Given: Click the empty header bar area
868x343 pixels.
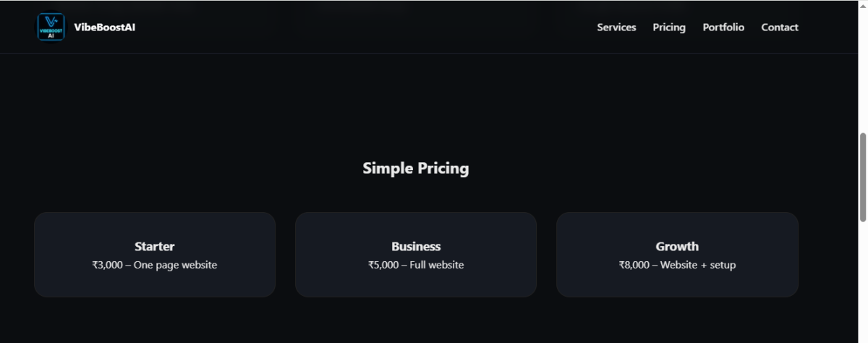Looking at the screenshot, I should click(362, 27).
